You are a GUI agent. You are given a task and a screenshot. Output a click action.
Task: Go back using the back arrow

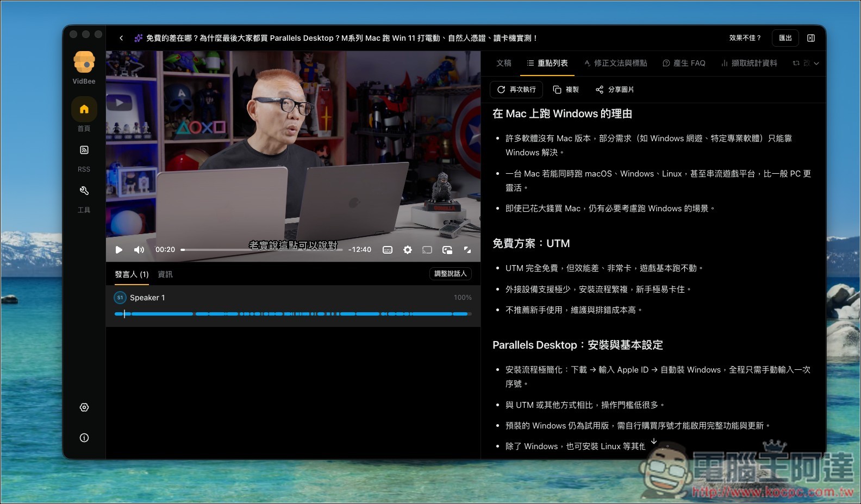121,38
